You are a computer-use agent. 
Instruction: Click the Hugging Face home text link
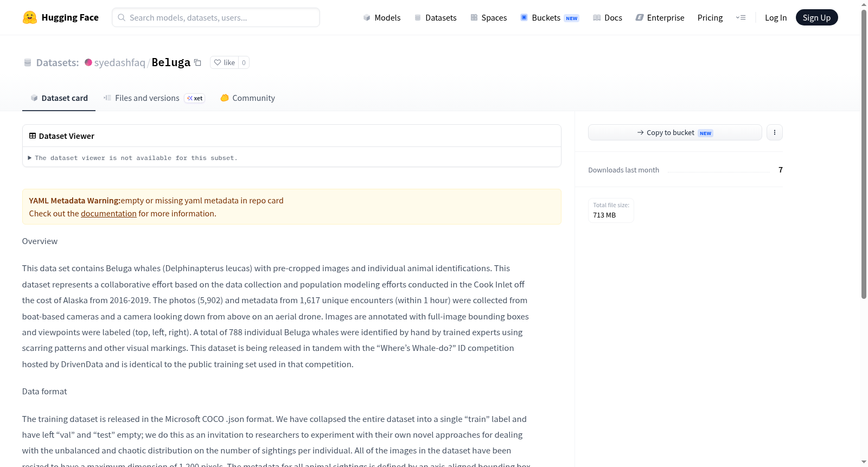click(x=70, y=17)
